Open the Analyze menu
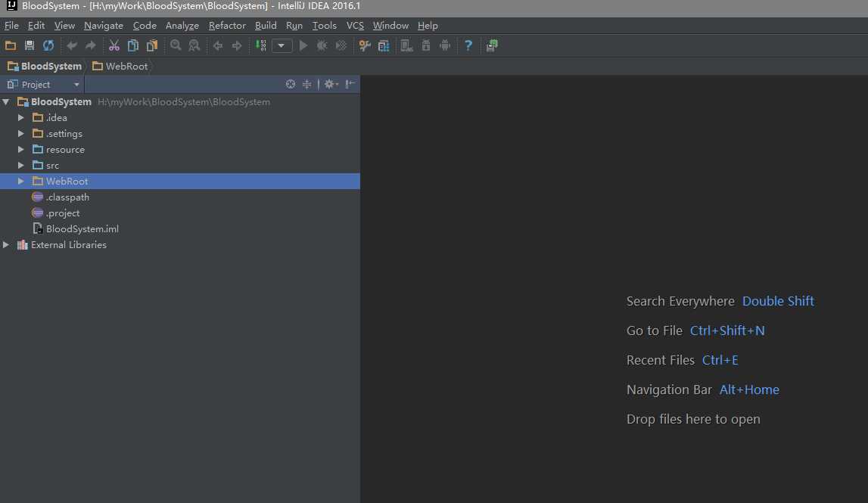Viewport: 868px width, 503px height. tap(182, 26)
